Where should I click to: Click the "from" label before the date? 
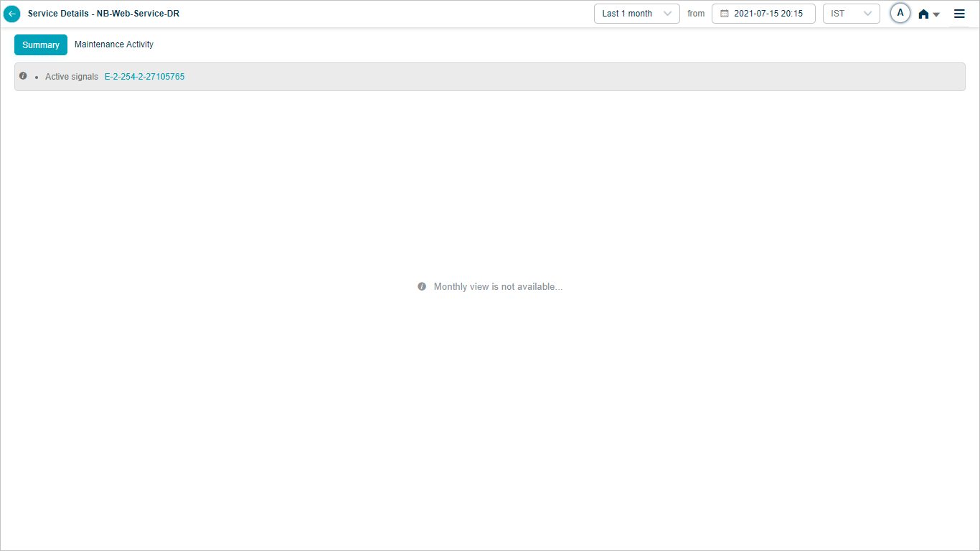pyautogui.click(x=696, y=14)
